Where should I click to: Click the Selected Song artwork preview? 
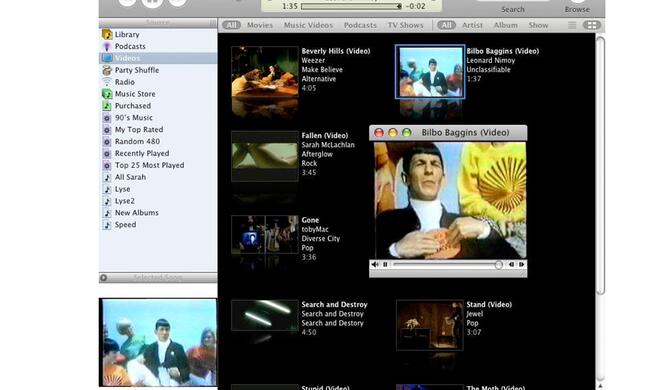point(159,342)
